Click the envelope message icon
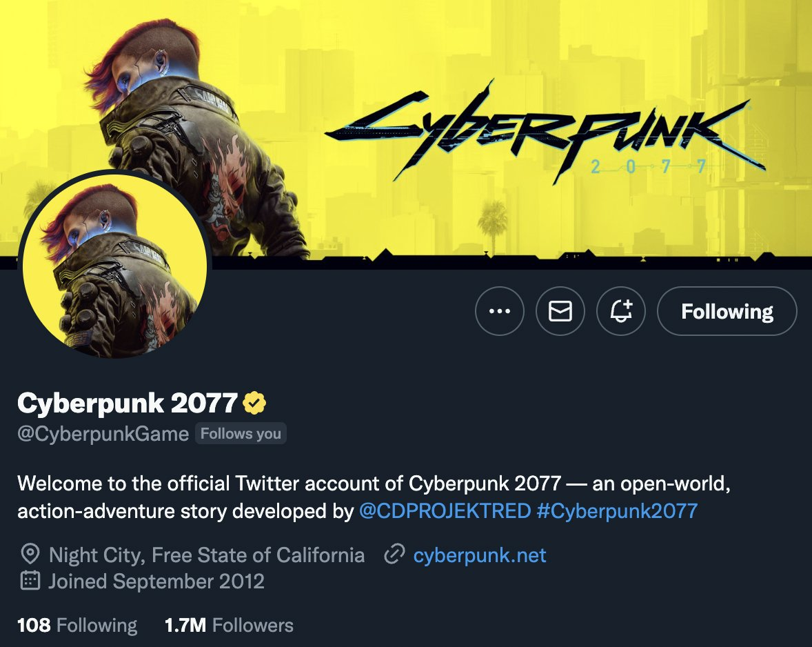The width and height of the screenshot is (812, 647). 560,311
